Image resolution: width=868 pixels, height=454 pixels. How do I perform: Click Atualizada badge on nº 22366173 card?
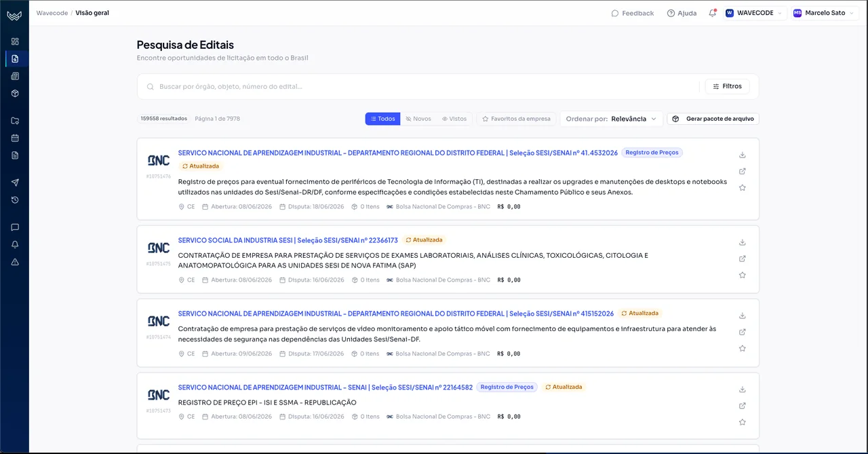point(424,240)
